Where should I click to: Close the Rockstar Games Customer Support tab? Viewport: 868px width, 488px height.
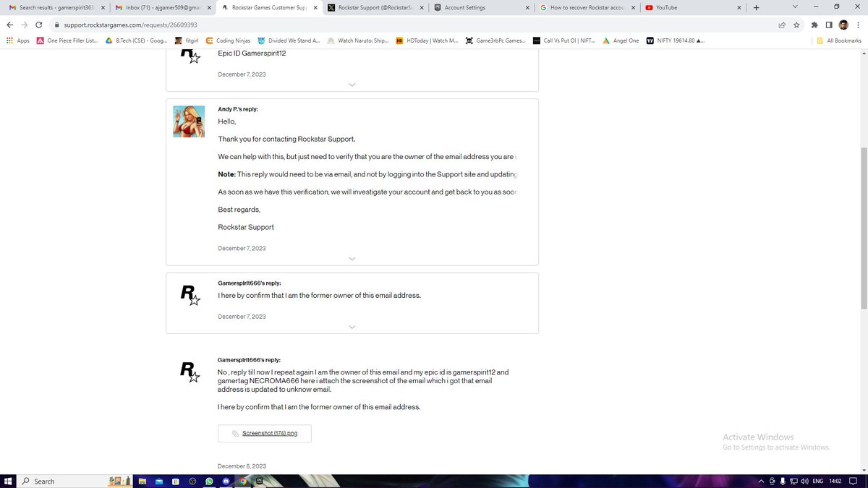pyautogui.click(x=315, y=7)
